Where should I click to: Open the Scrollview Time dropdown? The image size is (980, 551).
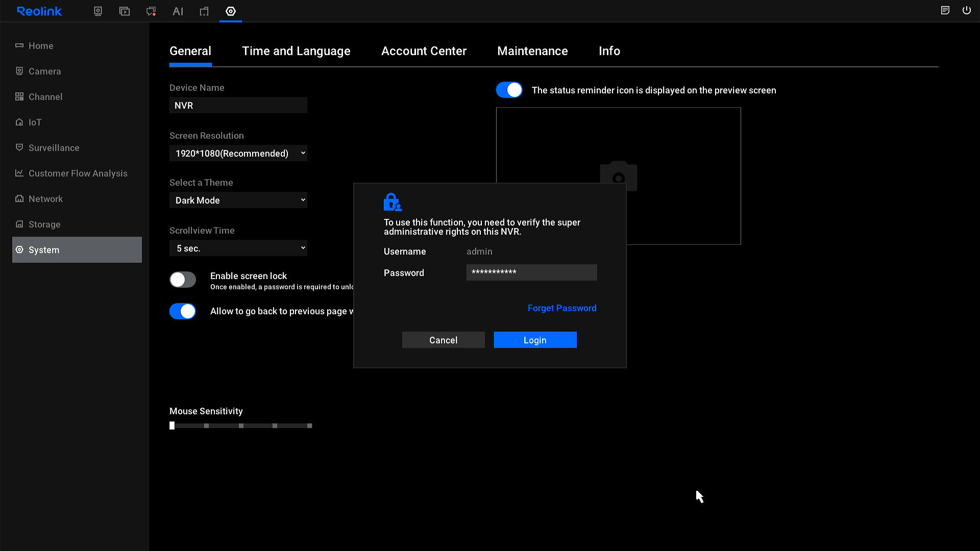pos(238,248)
